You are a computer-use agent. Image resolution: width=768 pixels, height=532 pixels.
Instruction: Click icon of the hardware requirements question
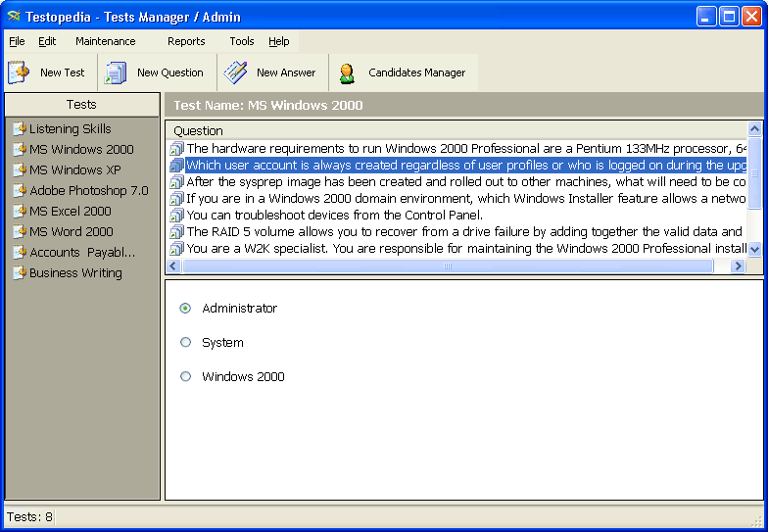pos(176,149)
